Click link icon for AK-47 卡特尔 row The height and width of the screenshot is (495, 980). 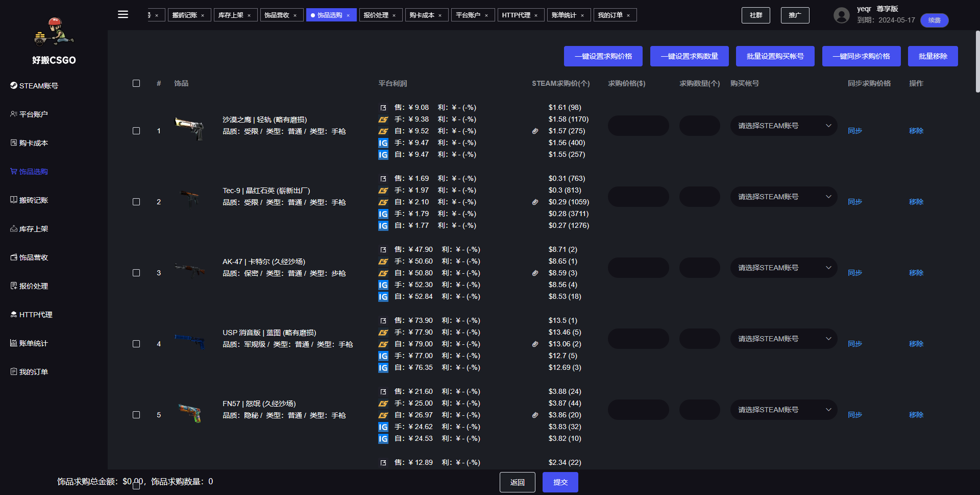tap(535, 273)
